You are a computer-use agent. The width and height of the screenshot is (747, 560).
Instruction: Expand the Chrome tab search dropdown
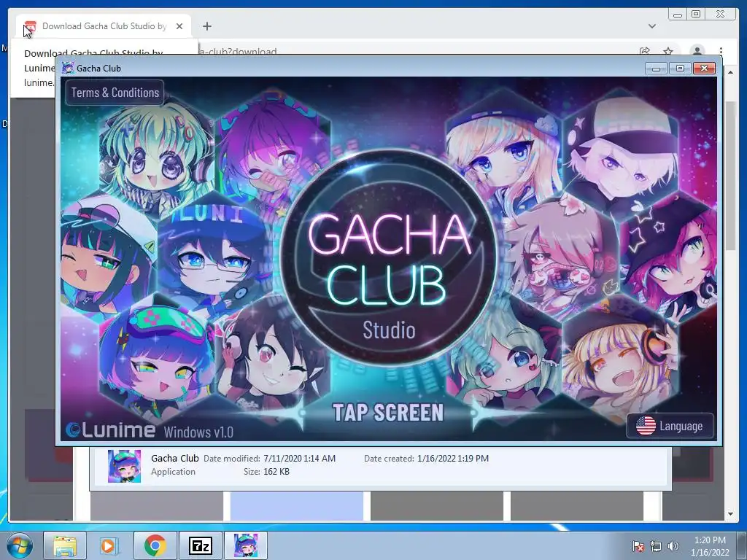(x=651, y=26)
